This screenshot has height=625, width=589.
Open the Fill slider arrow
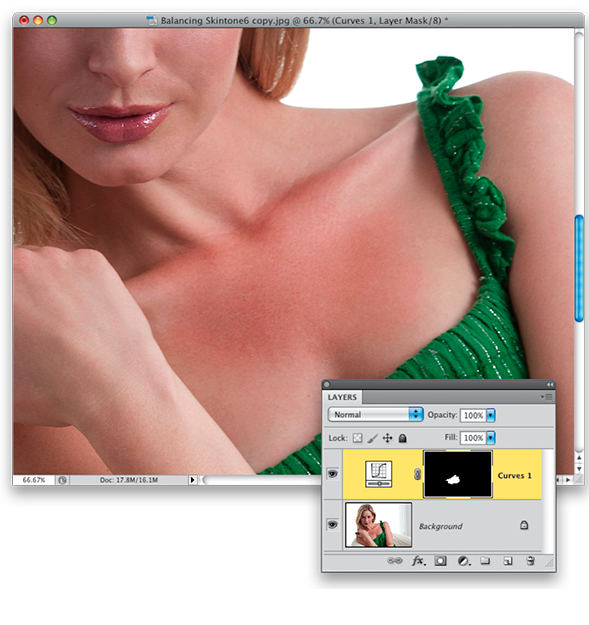pyautogui.click(x=491, y=438)
